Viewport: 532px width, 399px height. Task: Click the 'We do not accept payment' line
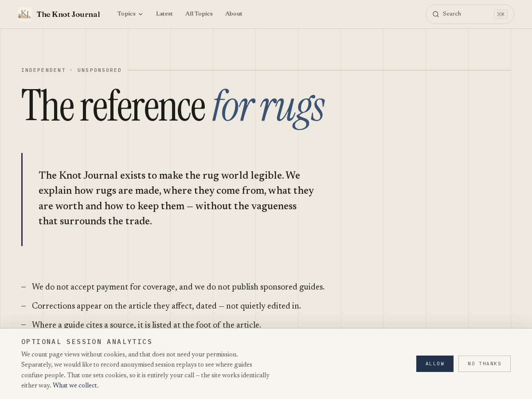point(178,287)
